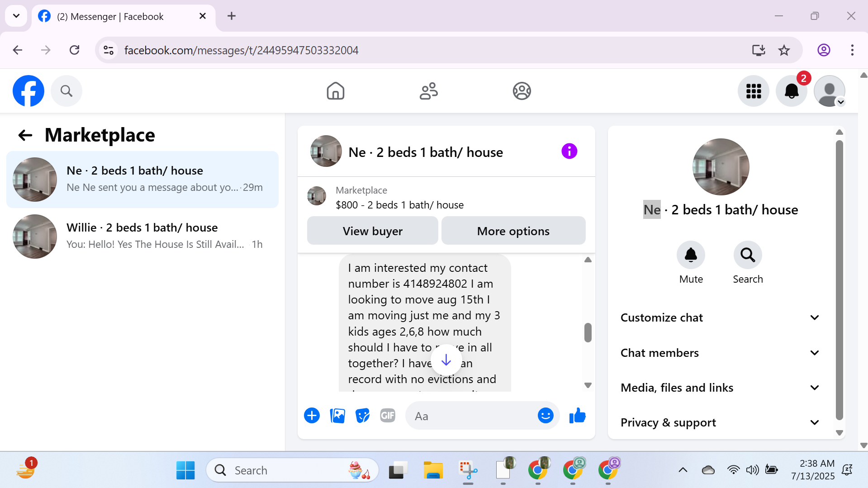Click the chat scroll up arrow
The height and width of the screenshot is (488, 868).
pyautogui.click(x=588, y=260)
